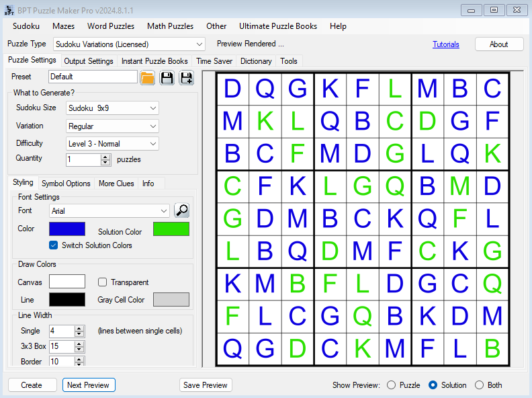
Task: Save preset as new with plus icon
Action: click(x=187, y=78)
